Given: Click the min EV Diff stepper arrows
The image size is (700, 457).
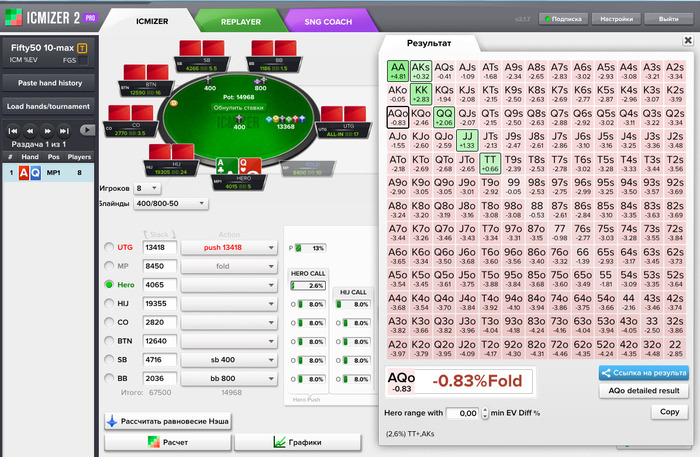Looking at the screenshot, I should [x=485, y=413].
